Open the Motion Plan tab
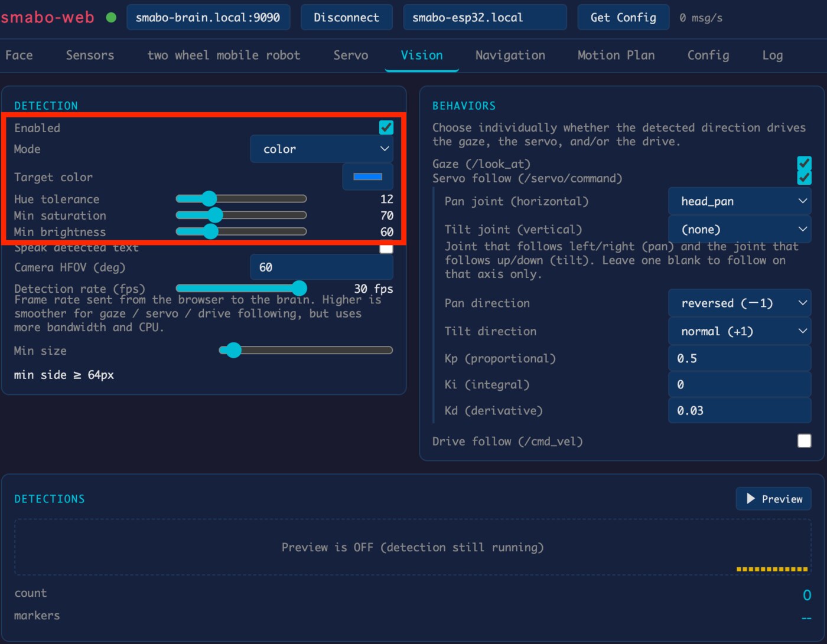This screenshot has height=644, width=827. click(616, 55)
